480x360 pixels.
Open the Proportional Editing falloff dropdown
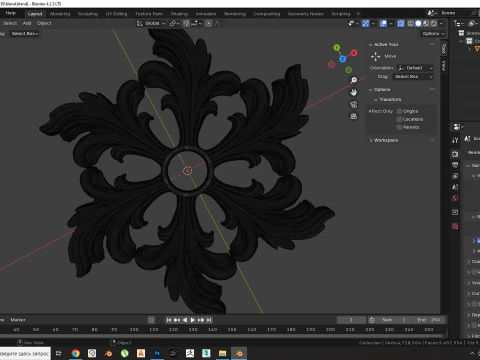coord(218,23)
